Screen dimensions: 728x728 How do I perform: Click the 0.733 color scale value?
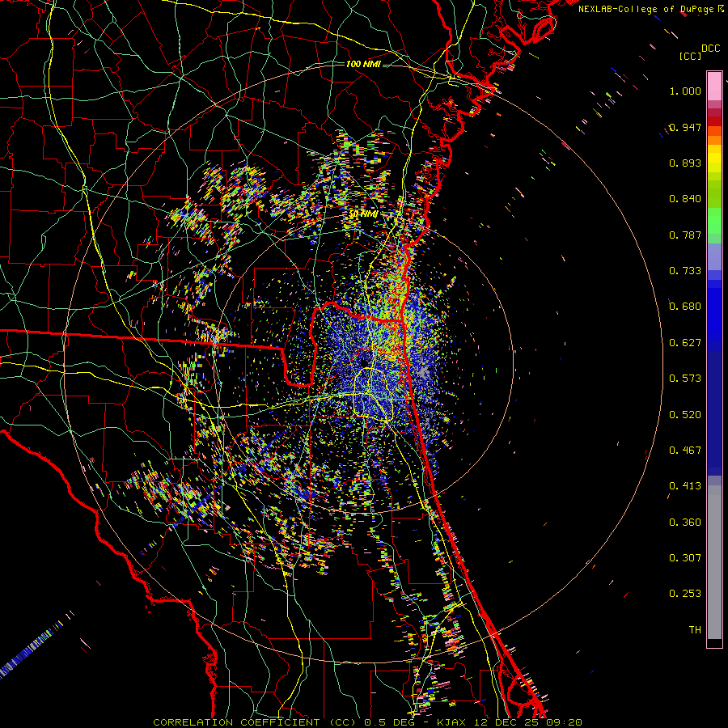pos(685,271)
